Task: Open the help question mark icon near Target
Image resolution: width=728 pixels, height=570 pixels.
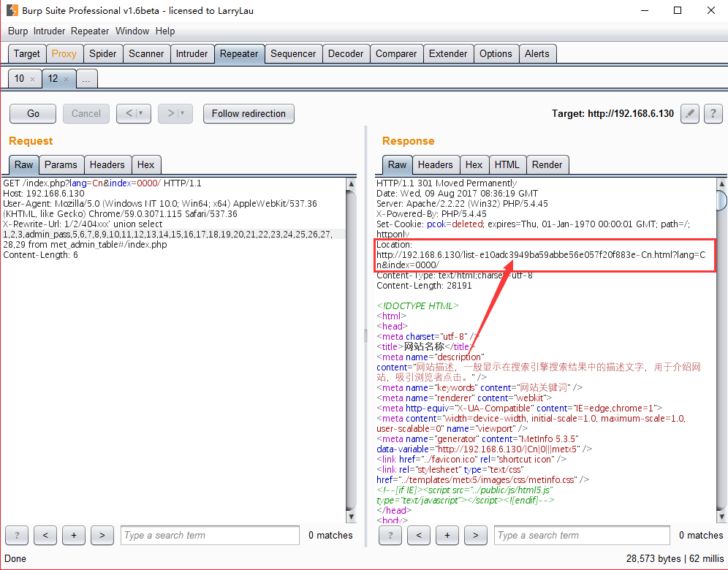Action: click(713, 113)
